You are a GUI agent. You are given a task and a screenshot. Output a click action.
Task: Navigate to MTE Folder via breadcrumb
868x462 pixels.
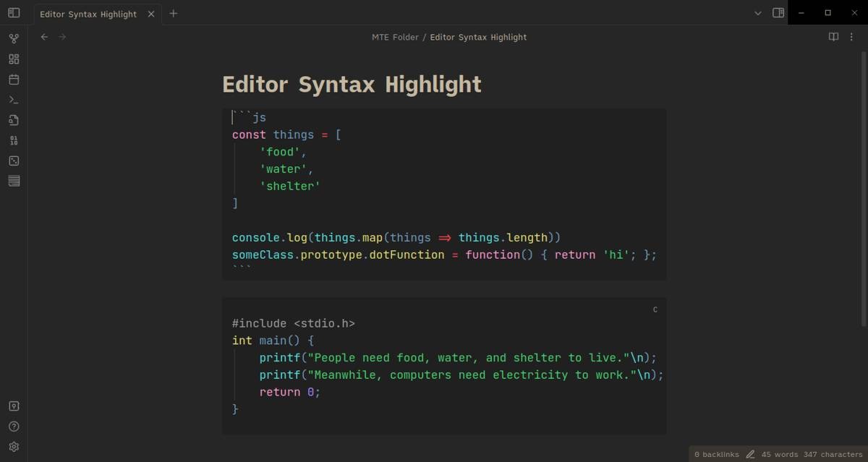point(395,37)
